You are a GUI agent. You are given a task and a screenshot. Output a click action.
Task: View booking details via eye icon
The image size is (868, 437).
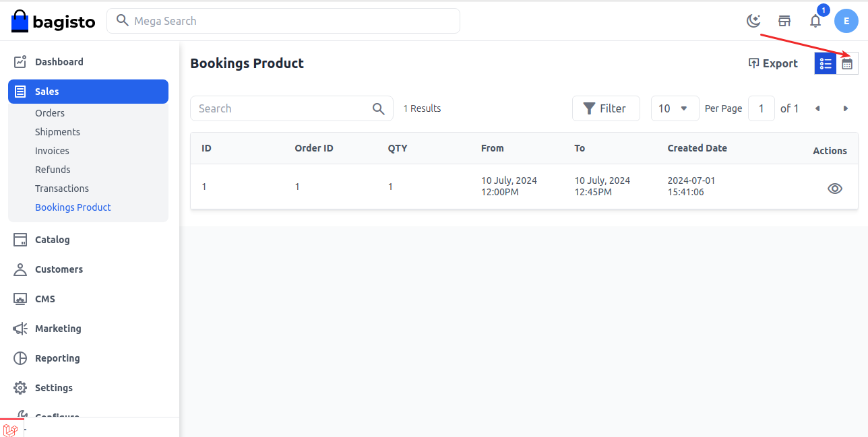click(x=834, y=189)
